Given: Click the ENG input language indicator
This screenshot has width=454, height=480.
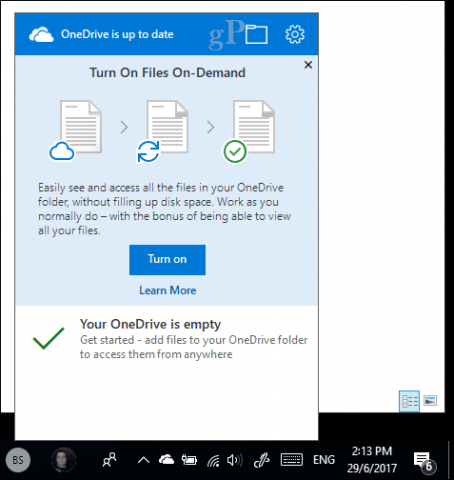Looking at the screenshot, I should point(324,460).
